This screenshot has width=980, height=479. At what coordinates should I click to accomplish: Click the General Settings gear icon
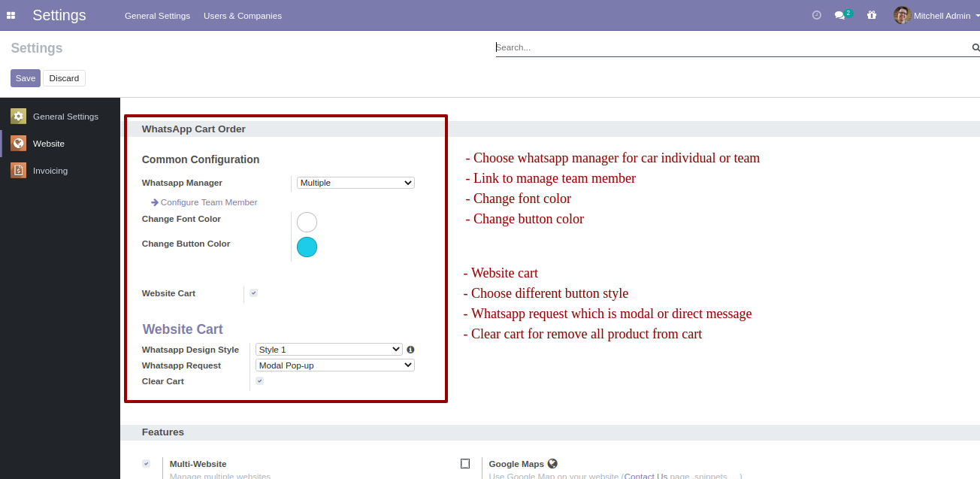[x=19, y=117]
